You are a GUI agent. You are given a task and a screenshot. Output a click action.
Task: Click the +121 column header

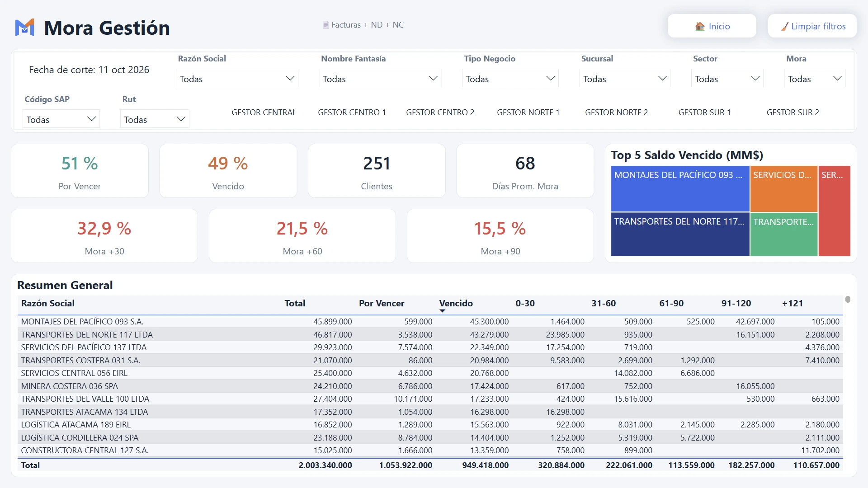point(793,303)
